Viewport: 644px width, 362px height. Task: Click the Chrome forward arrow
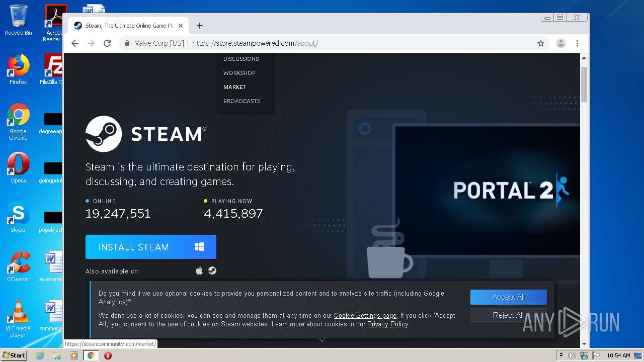click(x=91, y=43)
